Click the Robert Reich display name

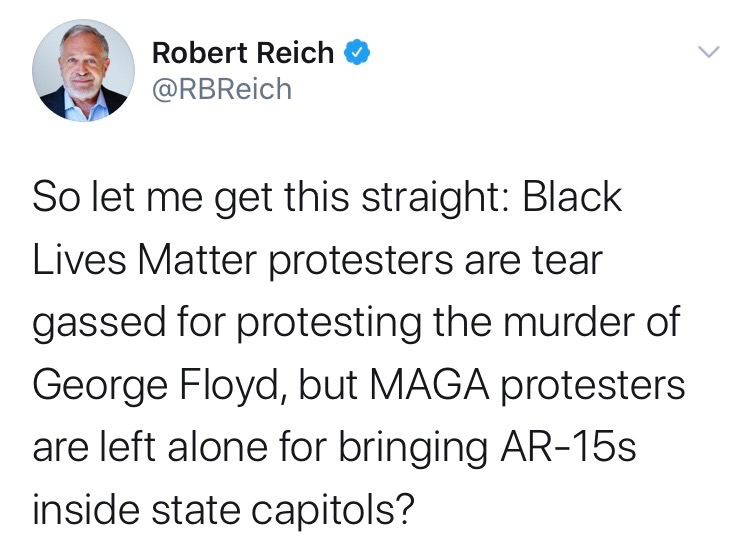(245, 53)
